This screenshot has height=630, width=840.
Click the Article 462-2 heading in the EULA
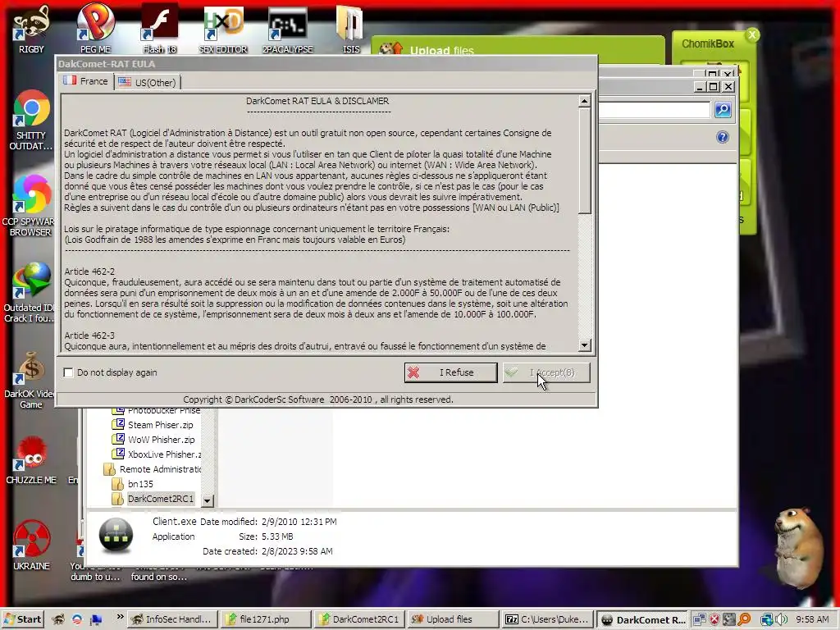pyautogui.click(x=89, y=272)
